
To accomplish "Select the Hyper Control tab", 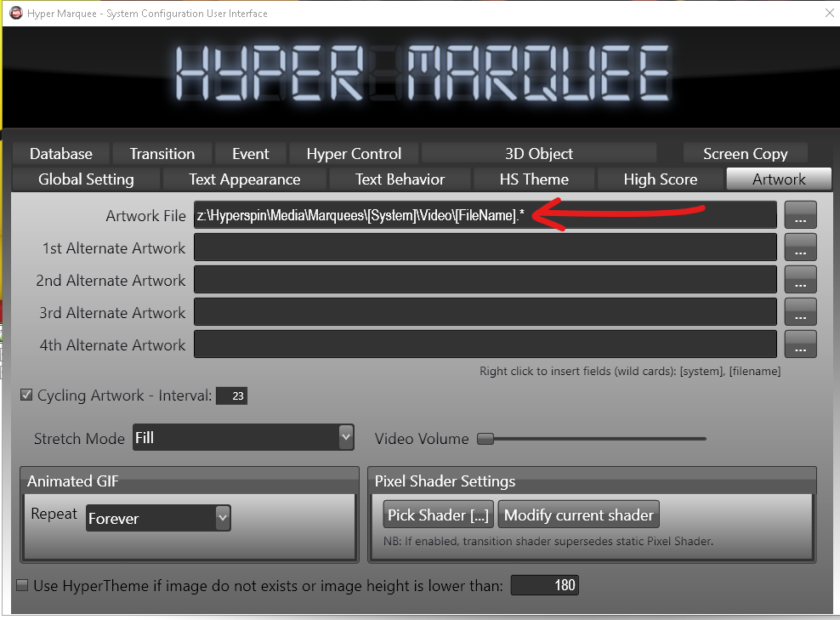I will [x=354, y=154].
